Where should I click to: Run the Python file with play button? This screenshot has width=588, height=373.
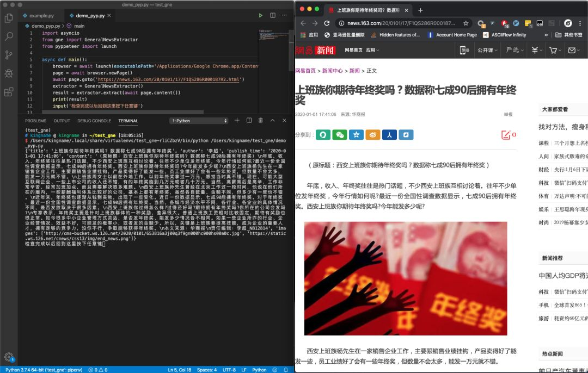tap(261, 16)
